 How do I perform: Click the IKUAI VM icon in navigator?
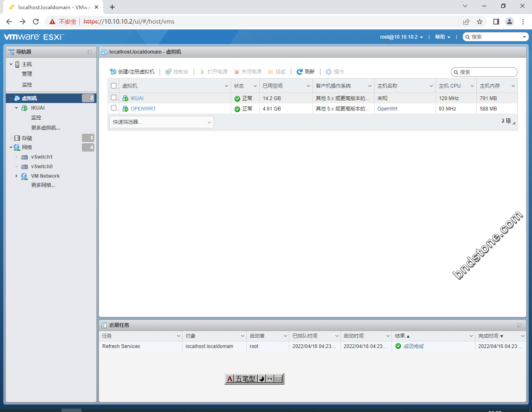click(24, 108)
